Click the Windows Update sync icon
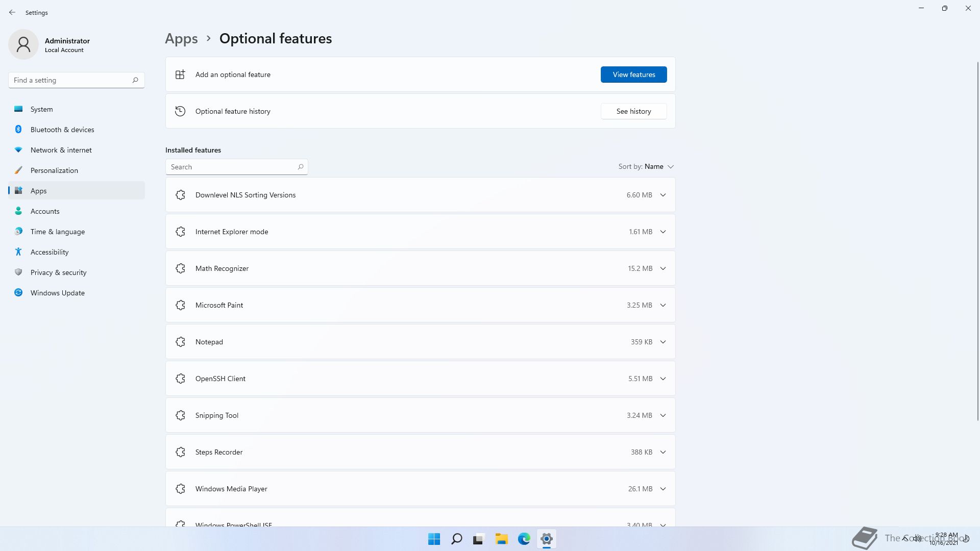Viewport: 980px width, 551px height. [18, 292]
